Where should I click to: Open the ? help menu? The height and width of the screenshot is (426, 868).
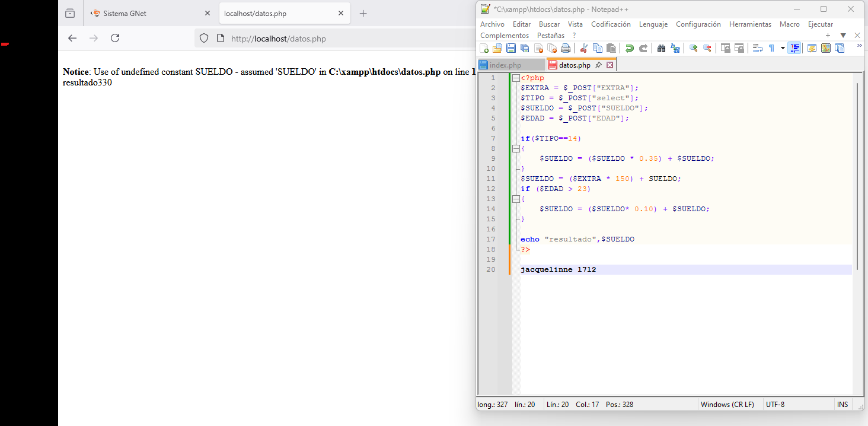pyautogui.click(x=574, y=36)
